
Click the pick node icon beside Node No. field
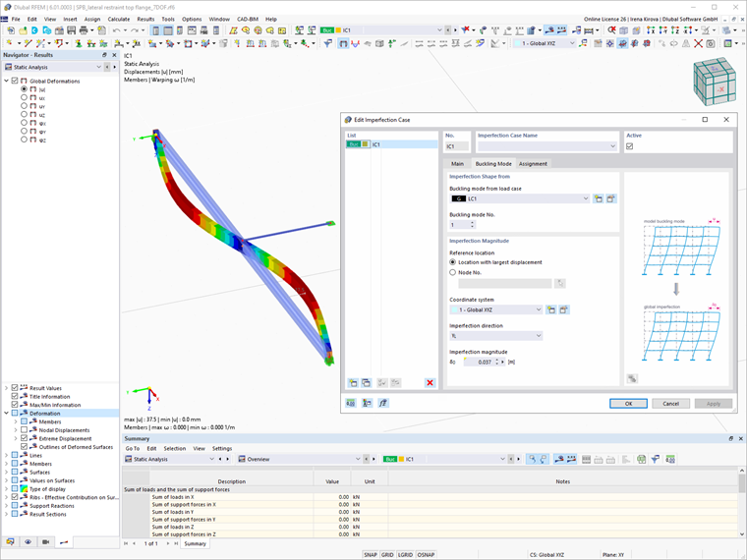coord(560,283)
